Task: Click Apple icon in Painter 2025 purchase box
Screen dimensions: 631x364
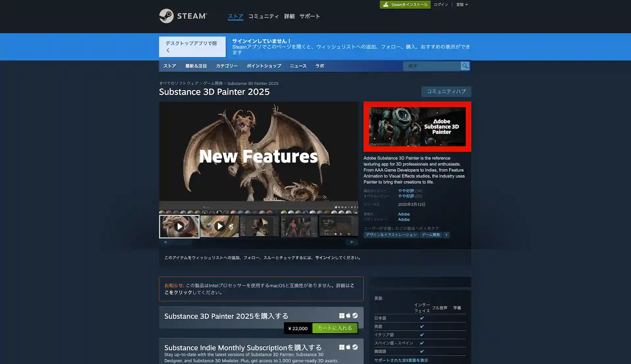Action: (348, 315)
